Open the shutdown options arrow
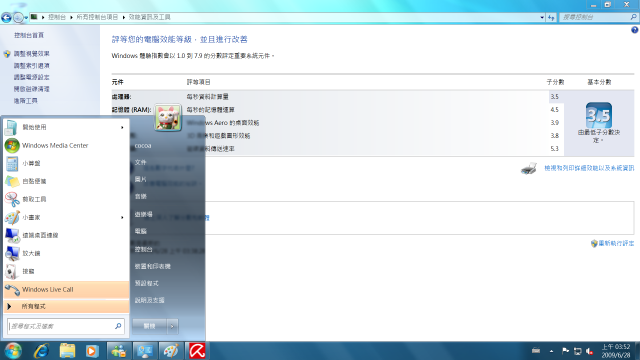 [x=172, y=326]
